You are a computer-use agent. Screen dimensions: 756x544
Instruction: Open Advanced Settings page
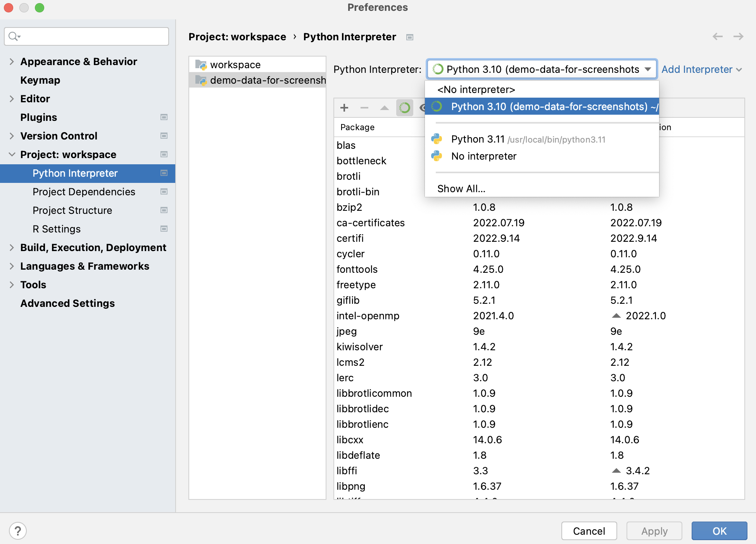[x=67, y=303]
